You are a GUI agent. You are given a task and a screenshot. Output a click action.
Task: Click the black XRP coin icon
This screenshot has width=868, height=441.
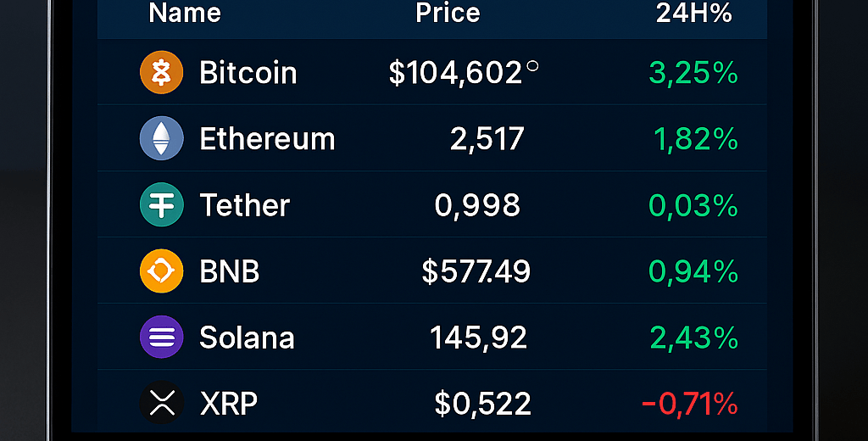tap(162, 403)
